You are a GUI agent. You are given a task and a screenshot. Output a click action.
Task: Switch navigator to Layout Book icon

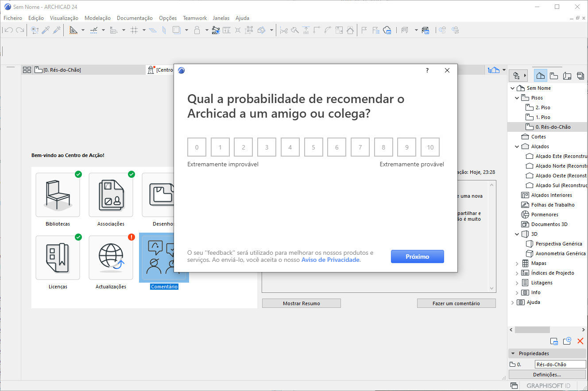[x=567, y=75]
